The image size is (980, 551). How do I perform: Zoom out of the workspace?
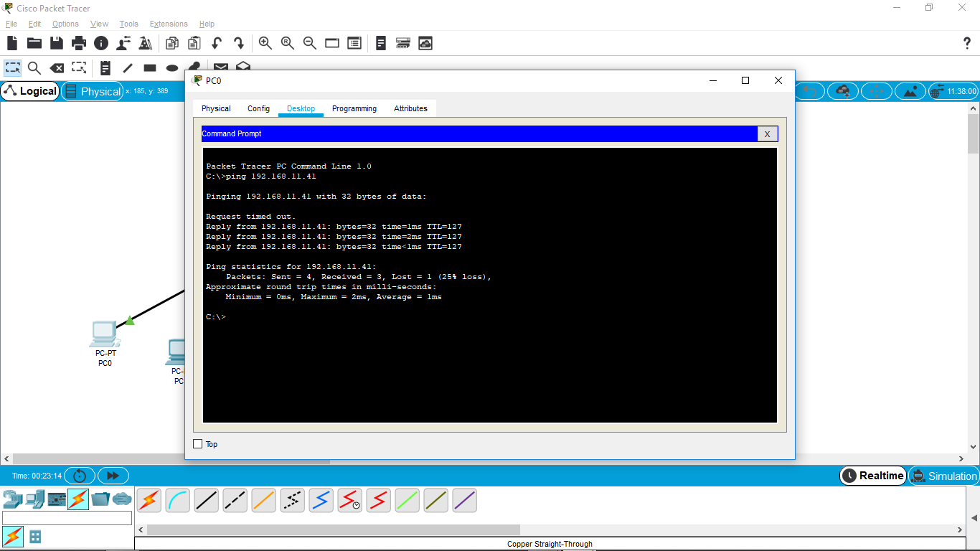[x=310, y=43]
